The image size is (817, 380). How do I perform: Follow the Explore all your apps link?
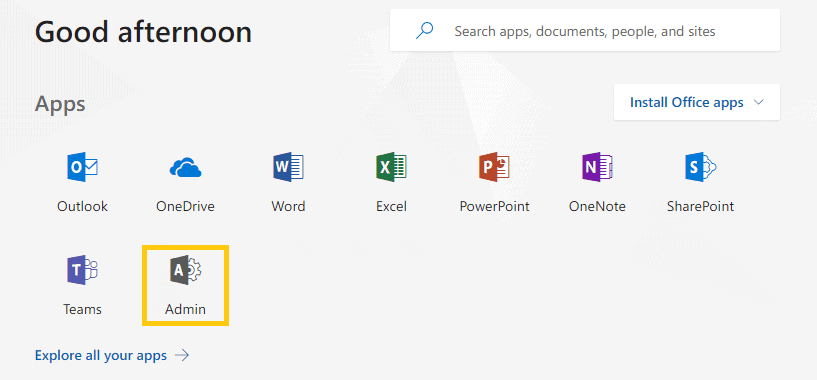(x=101, y=356)
